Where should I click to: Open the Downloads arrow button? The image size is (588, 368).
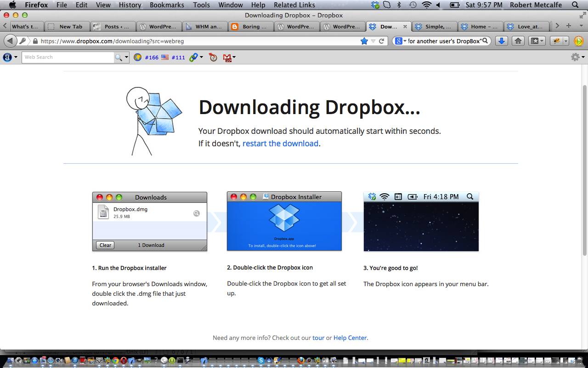[x=502, y=41]
